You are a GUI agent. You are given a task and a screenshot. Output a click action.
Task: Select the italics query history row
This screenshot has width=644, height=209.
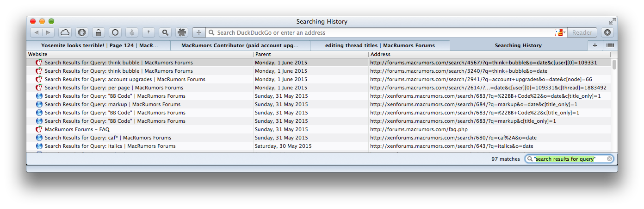(x=319, y=146)
